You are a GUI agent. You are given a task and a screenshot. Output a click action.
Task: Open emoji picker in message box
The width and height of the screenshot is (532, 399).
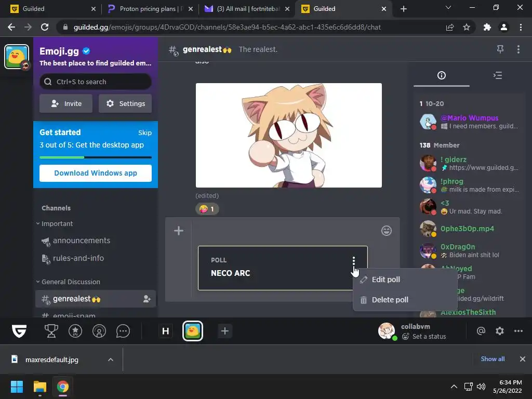tap(387, 231)
